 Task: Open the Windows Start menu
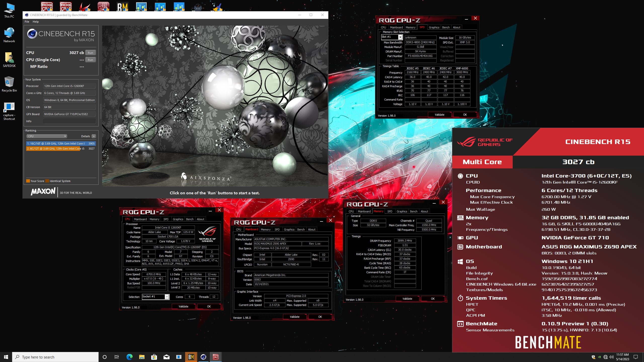(6, 357)
